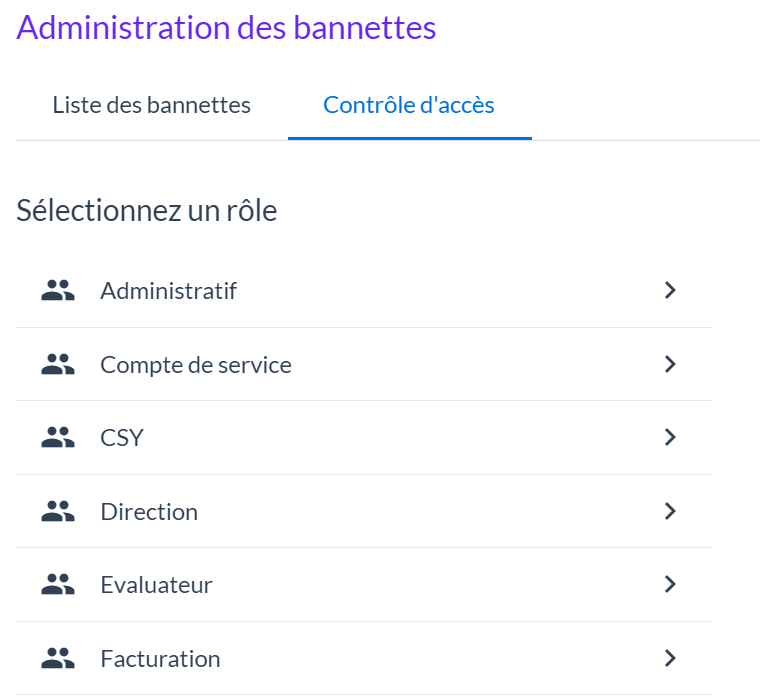Click the people icon next to CSY
The image size is (760, 698).
[59, 438]
